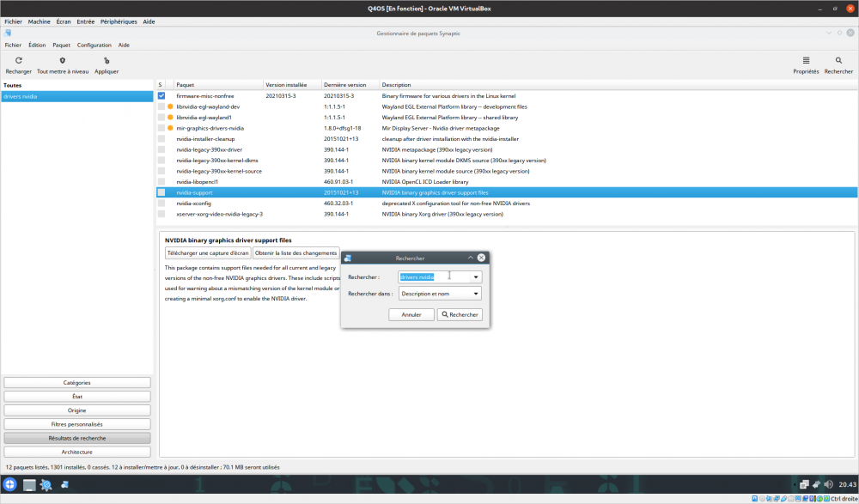This screenshot has width=859, height=504.
Task: Click the show desktop taskbar icon
Action: point(29,485)
